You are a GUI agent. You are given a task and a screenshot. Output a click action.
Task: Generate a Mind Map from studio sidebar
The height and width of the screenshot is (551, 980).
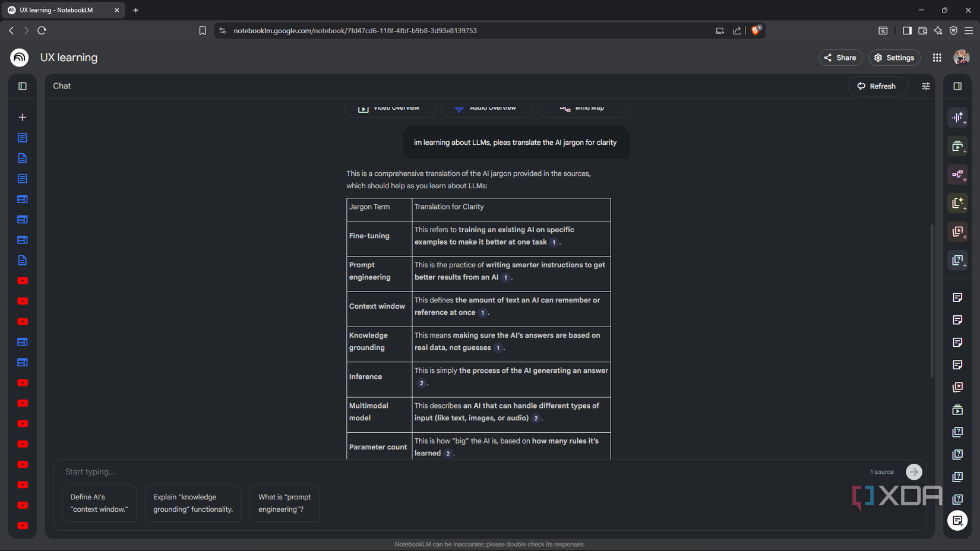pos(957,175)
